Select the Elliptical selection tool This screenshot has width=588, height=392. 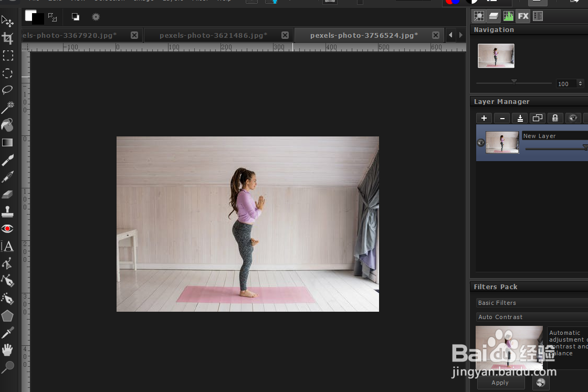point(7,73)
